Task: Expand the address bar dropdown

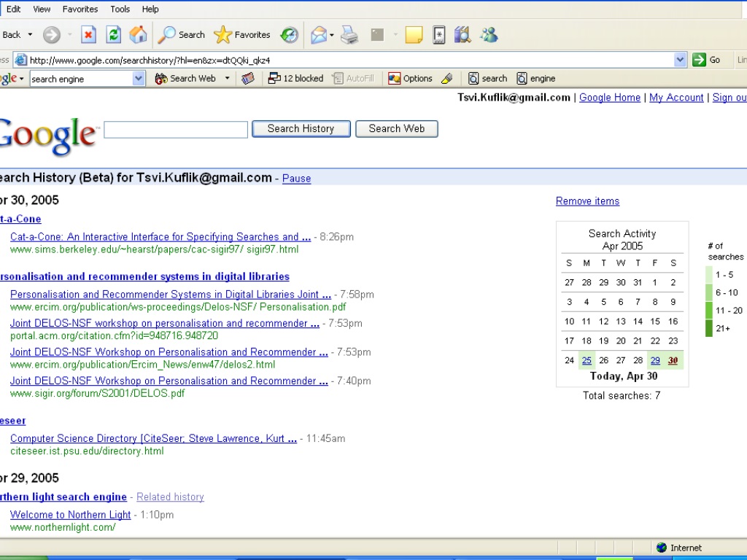Action: click(x=680, y=60)
